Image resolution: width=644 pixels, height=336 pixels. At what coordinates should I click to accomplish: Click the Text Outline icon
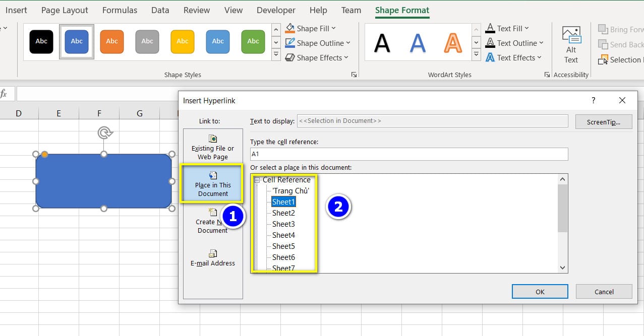coord(491,43)
